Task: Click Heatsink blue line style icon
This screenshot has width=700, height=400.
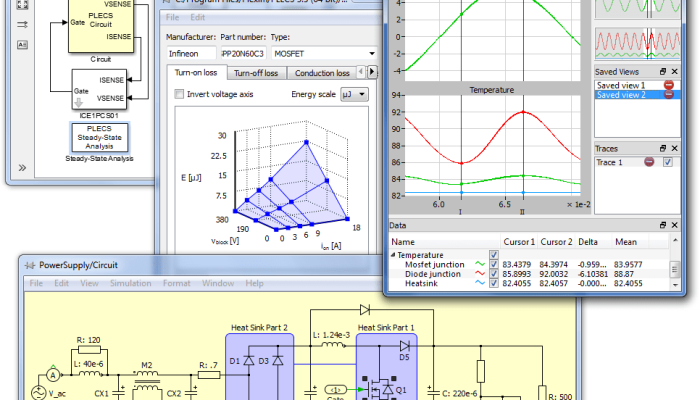Action: [480, 283]
